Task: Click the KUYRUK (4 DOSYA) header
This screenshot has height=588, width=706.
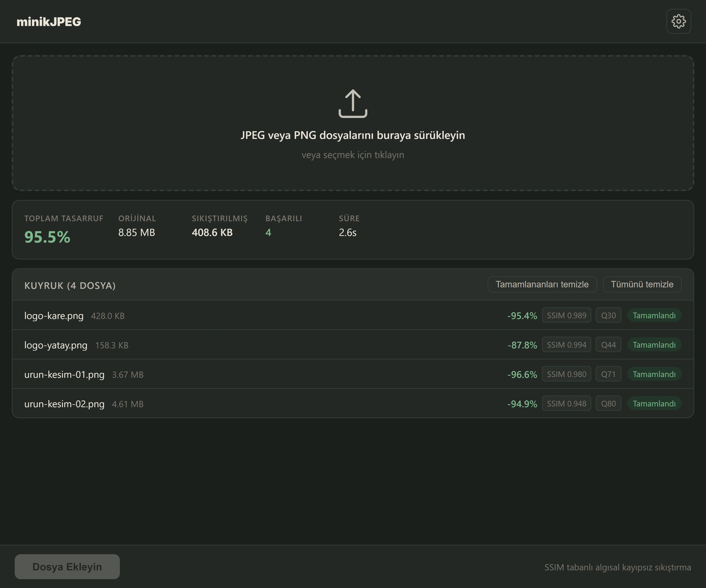Action: click(70, 286)
